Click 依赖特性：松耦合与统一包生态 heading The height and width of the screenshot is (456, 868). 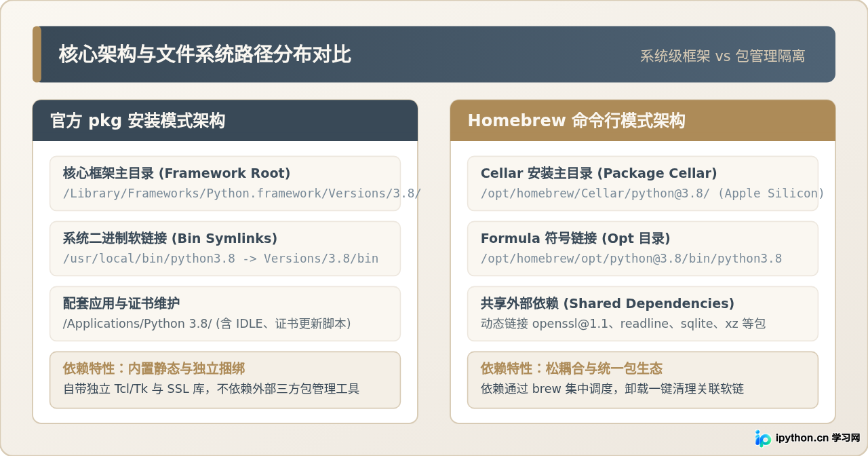(x=571, y=368)
